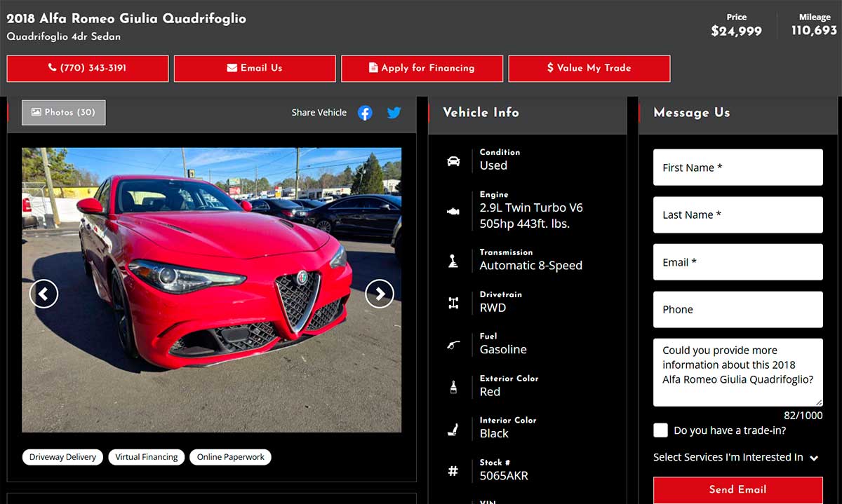Focus the Phone input field
Image resolution: width=842 pixels, height=504 pixels.
tap(737, 310)
